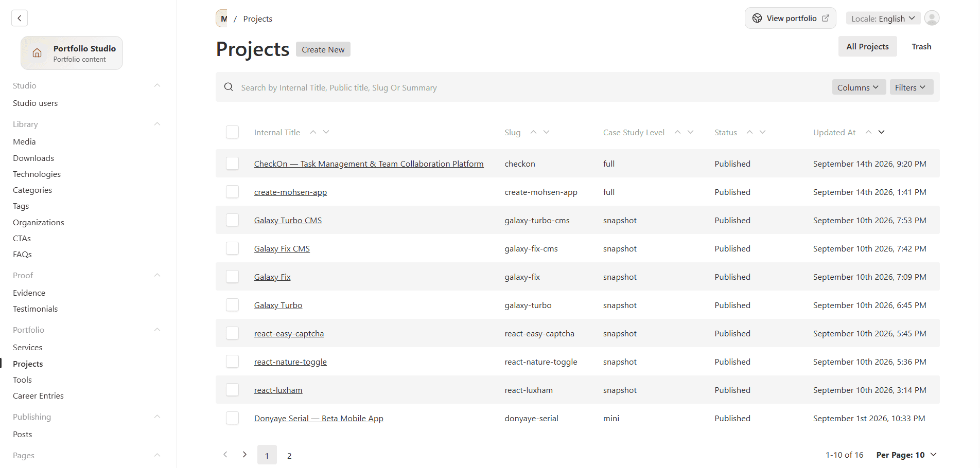Sort Status column descending arrow
The height and width of the screenshot is (468, 980).
pos(762,132)
